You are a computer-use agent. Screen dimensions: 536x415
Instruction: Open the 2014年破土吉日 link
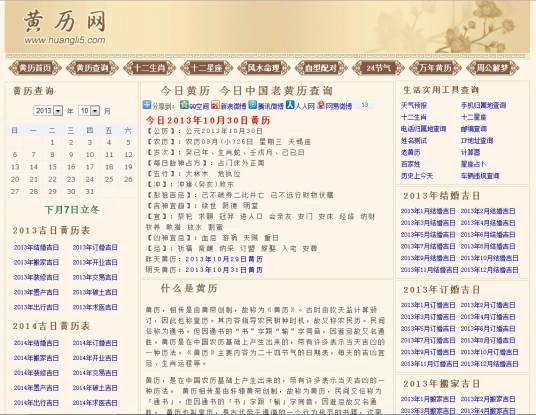(x=95, y=388)
